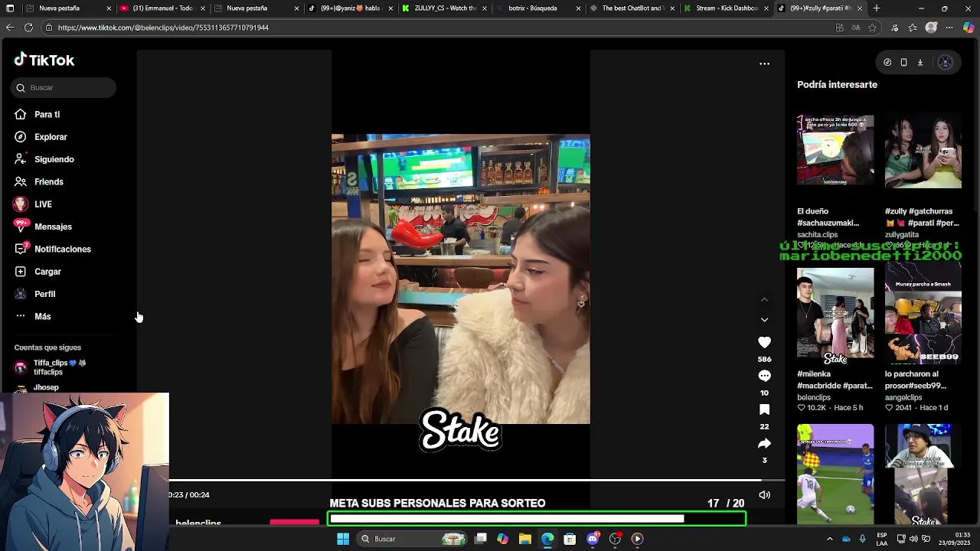This screenshot has height=551, width=980.
Task: Pause the playing video
Action: pos(460,279)
